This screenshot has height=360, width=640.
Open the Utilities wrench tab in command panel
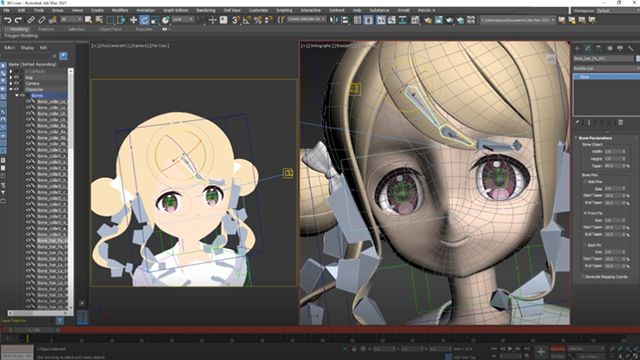click(631, 48)
